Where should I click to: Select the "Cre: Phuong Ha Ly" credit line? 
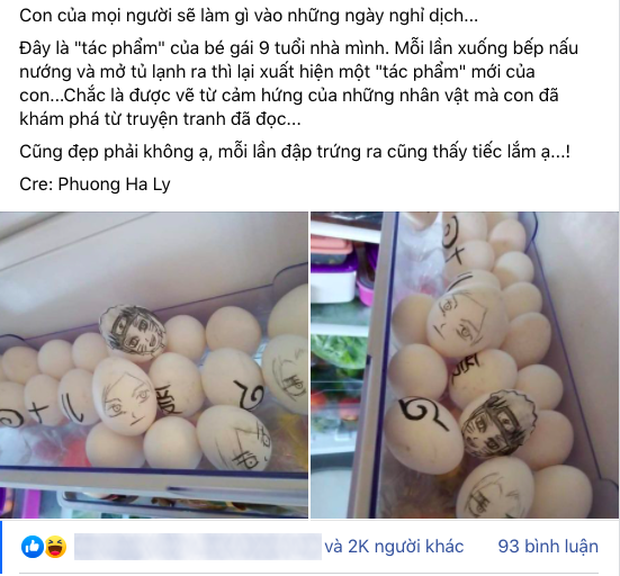pyautogui.click(x=95, y=184)
